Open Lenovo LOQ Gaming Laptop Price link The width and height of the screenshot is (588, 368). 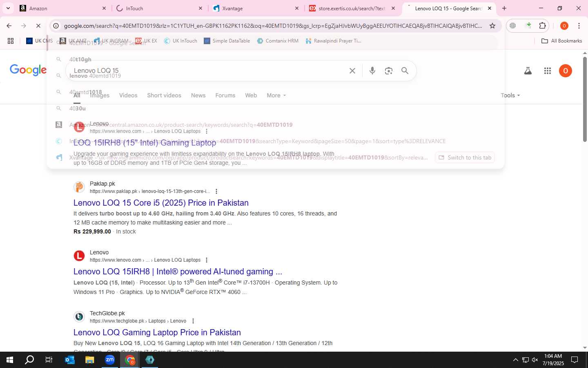157,332
